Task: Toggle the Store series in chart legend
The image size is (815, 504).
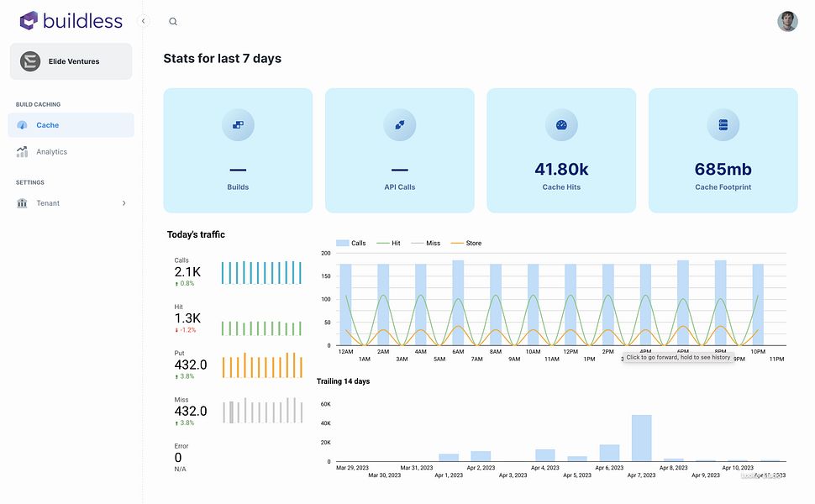Action: click(x=466, y=243)
